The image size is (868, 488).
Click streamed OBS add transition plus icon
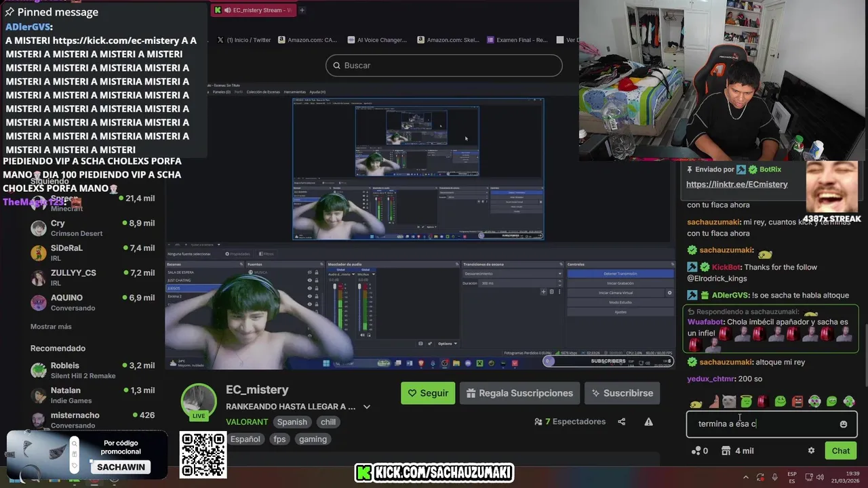tap(543, 292)
